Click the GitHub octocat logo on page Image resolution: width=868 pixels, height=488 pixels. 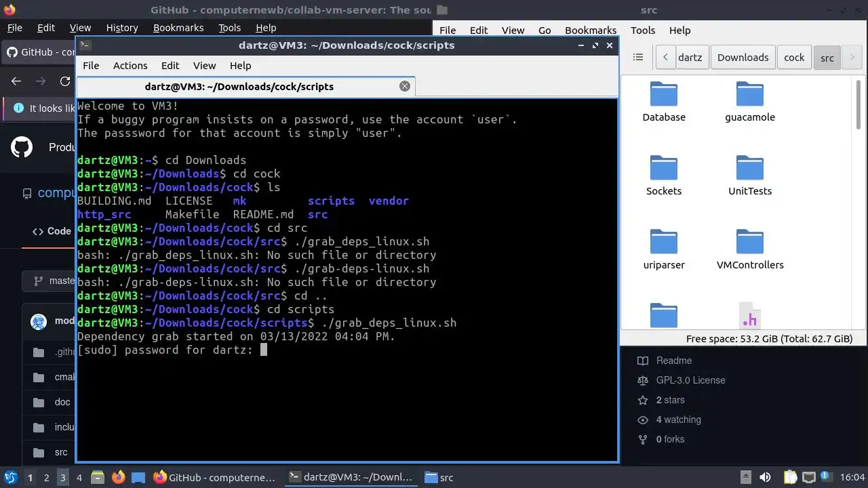point(22,147)
